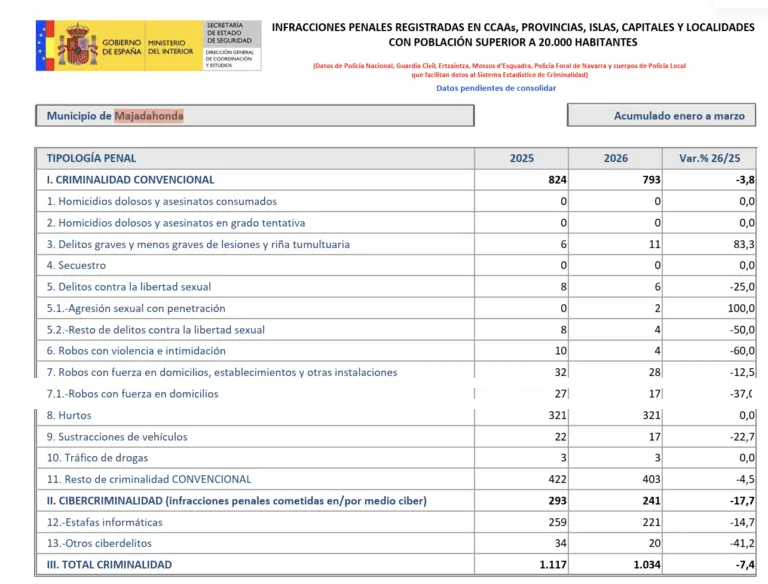Click the 1.034 total for 2026
The height and width of the screenshot is (584, 768).
click(647, 565)
